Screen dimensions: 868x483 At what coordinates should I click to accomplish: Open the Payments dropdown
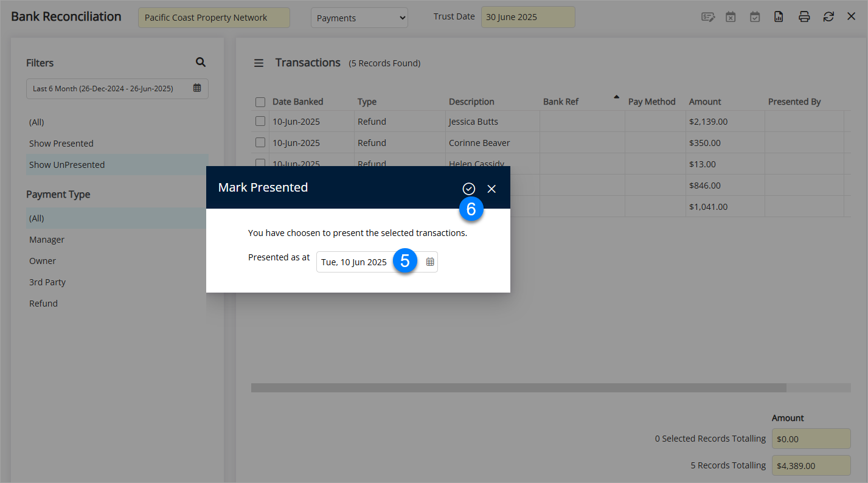[359, 18]
